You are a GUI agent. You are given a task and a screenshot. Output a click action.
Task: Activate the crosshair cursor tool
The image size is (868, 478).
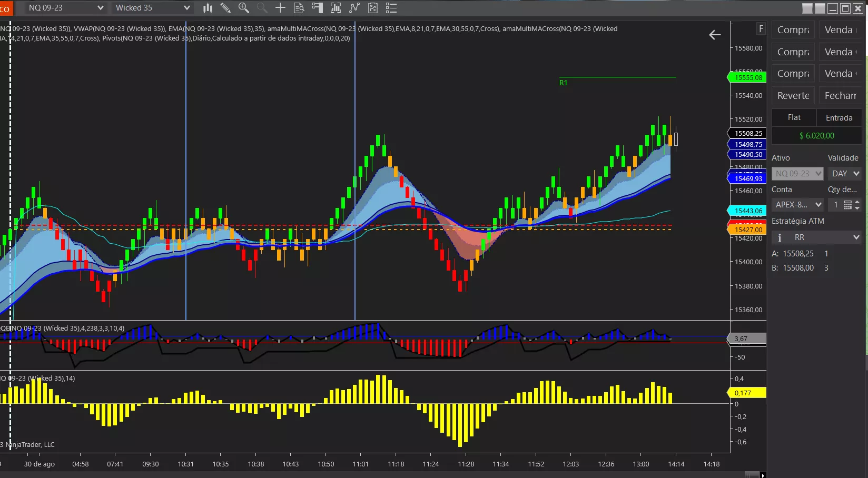(280, 8)
